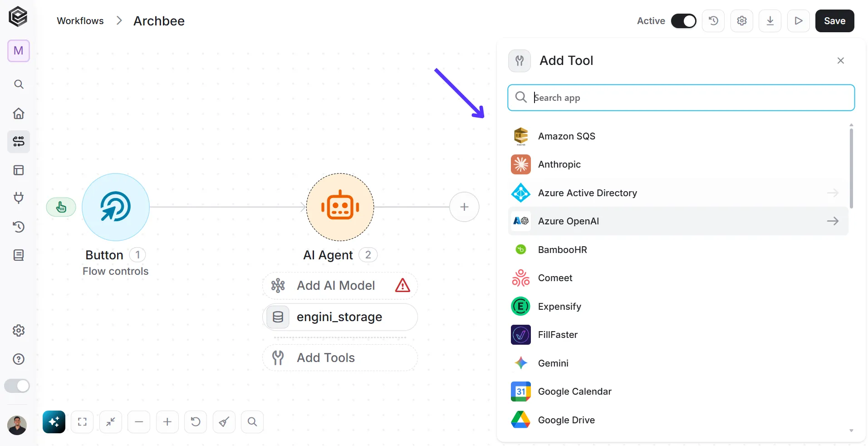The height and width of the screenshot is (446, 868).
Task: Click the clean-up broom canvas icon
Action: click(x=224, y=422)
